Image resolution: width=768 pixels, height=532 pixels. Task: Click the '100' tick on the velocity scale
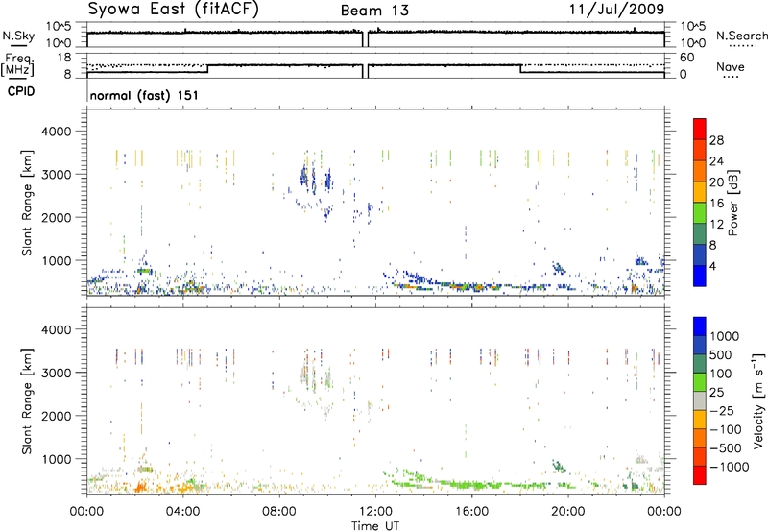pyautogui.click(x=721, y=374)
